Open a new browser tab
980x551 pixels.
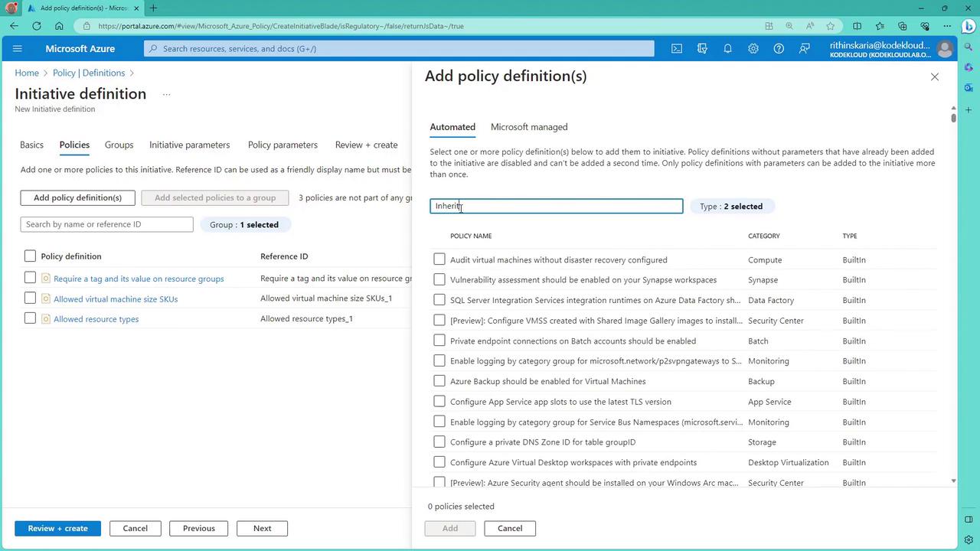pyautogui.click(x=153, y=8)
